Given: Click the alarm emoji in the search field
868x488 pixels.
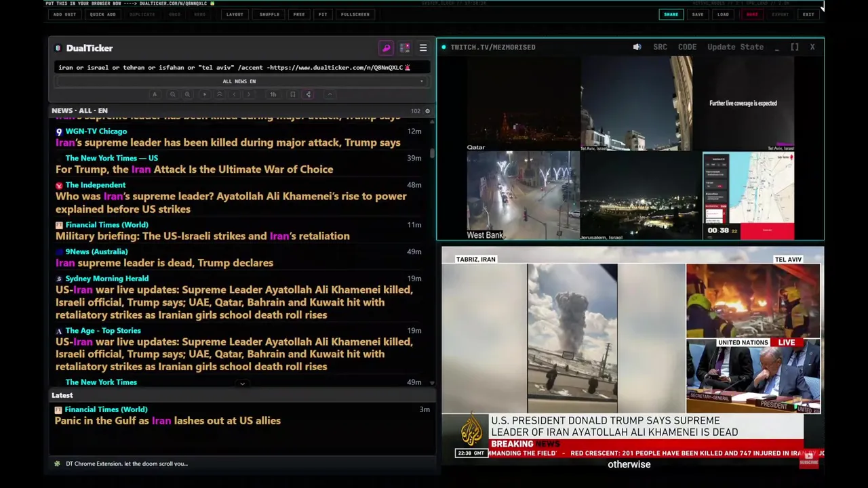Looking at the screenshot, I should (x=408, y=68).
